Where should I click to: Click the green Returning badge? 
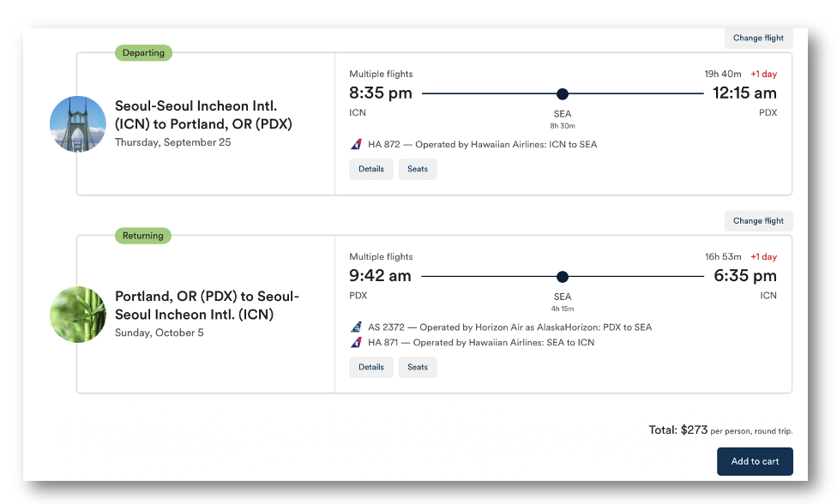[x=143, y=236]
